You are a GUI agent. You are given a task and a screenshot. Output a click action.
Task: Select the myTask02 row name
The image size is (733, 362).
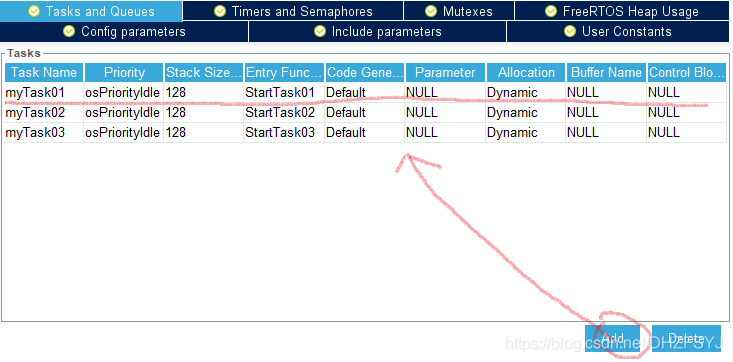44,113
